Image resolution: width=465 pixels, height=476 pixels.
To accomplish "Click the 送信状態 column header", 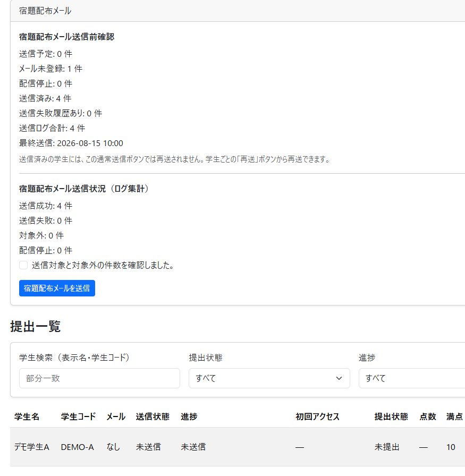I will [153, 416].
